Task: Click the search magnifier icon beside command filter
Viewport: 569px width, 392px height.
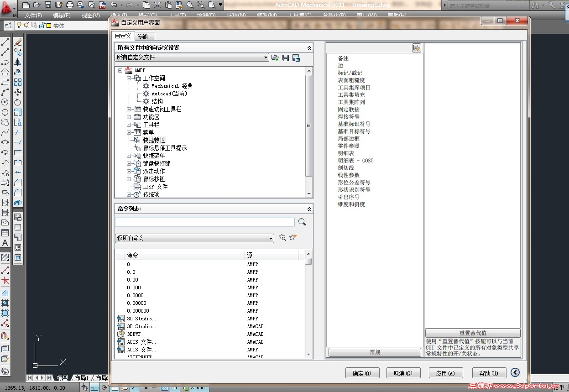Action: click(302, 222)
